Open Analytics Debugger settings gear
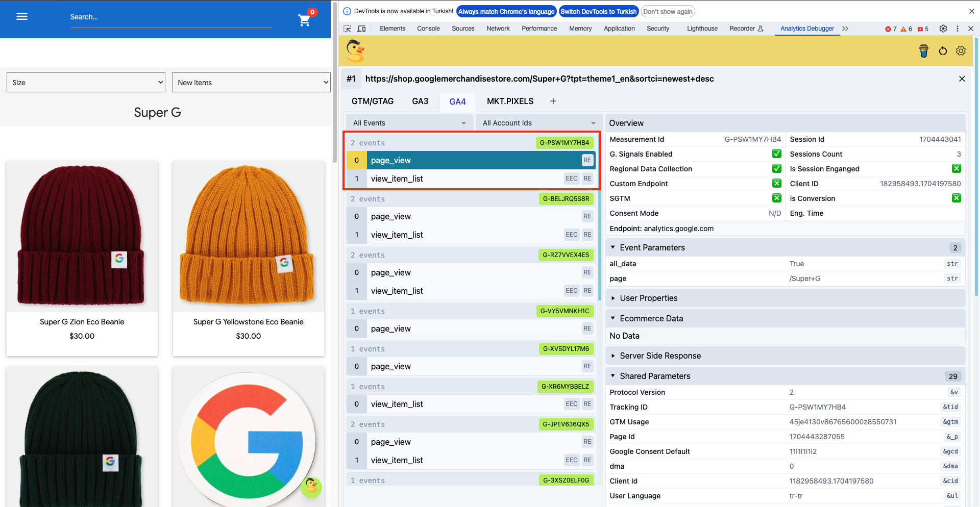This screenshot has width=980, height=507. 961,51
